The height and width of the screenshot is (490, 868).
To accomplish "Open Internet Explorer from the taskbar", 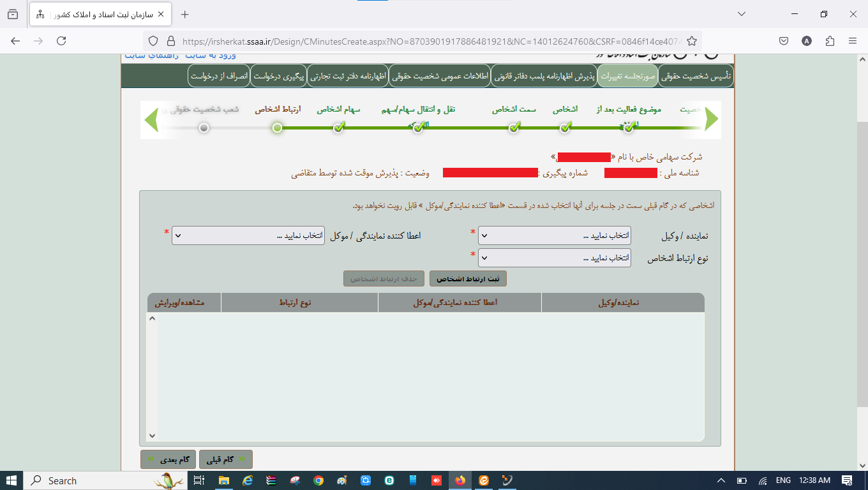I will point(248,480).
